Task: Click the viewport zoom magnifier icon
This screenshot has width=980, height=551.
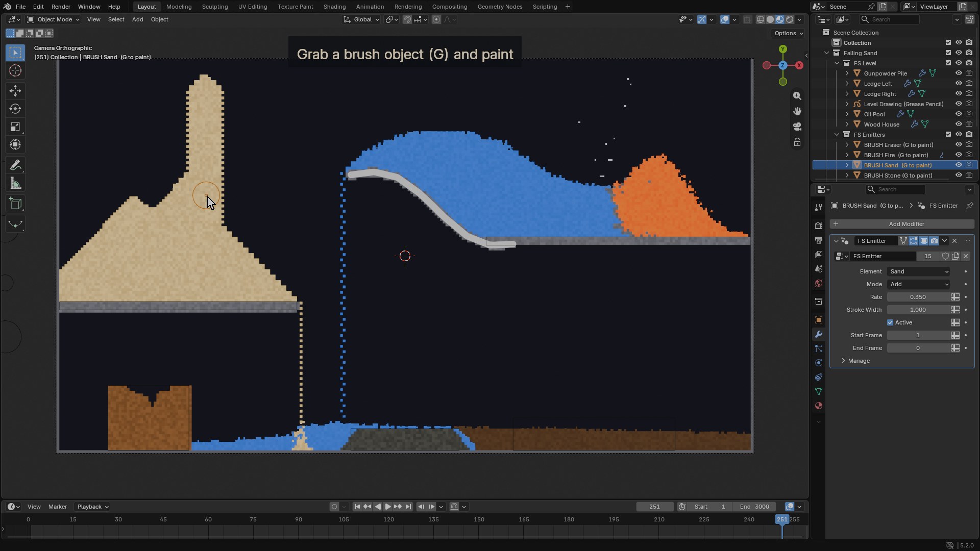Action: point(797,96)
